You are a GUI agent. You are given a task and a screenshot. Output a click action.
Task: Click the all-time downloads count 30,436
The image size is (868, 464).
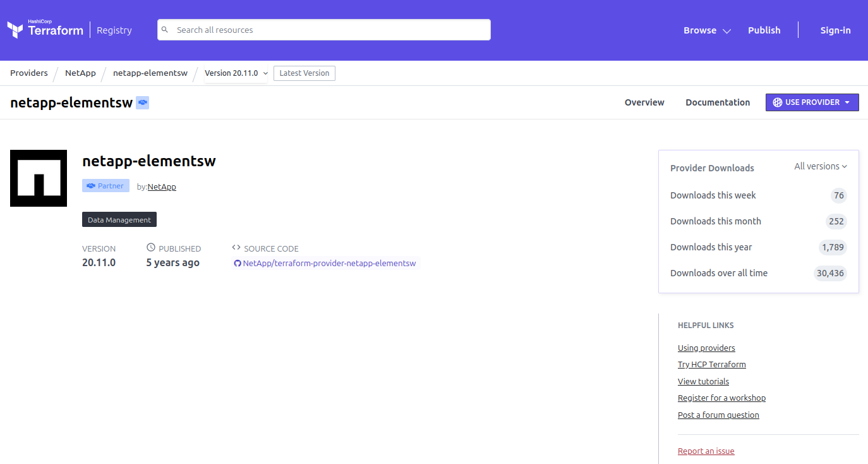pyautogui.click(x=830, y=273)
